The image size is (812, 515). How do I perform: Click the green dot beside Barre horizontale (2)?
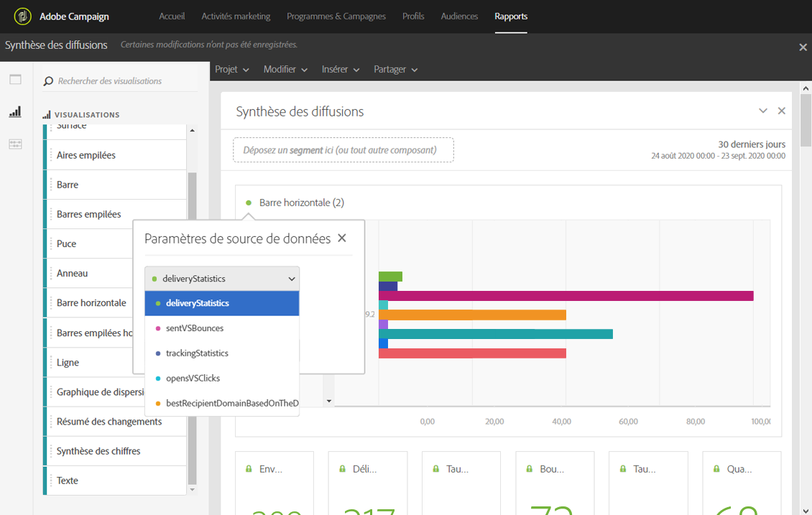pyautogui.click(x=249, y=203)
